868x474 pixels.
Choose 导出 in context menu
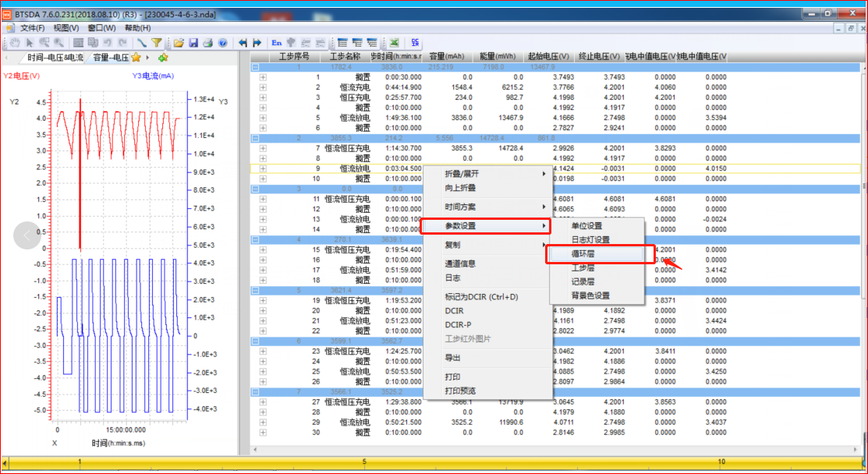tap(487, 358)
